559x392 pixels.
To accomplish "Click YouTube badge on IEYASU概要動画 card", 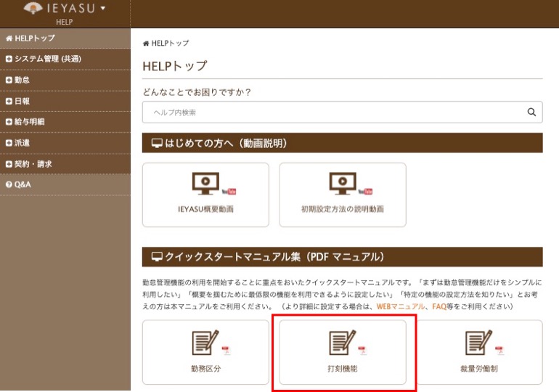I will [229, 192].
